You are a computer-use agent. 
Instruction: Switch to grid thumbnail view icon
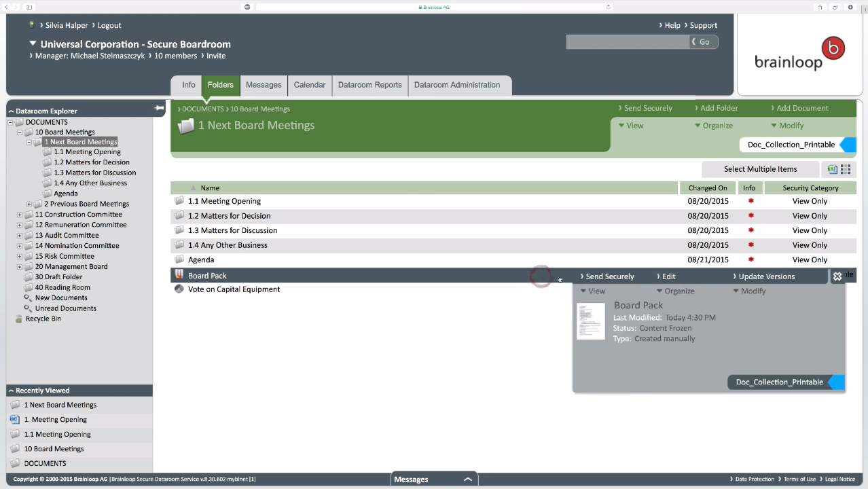846,169
